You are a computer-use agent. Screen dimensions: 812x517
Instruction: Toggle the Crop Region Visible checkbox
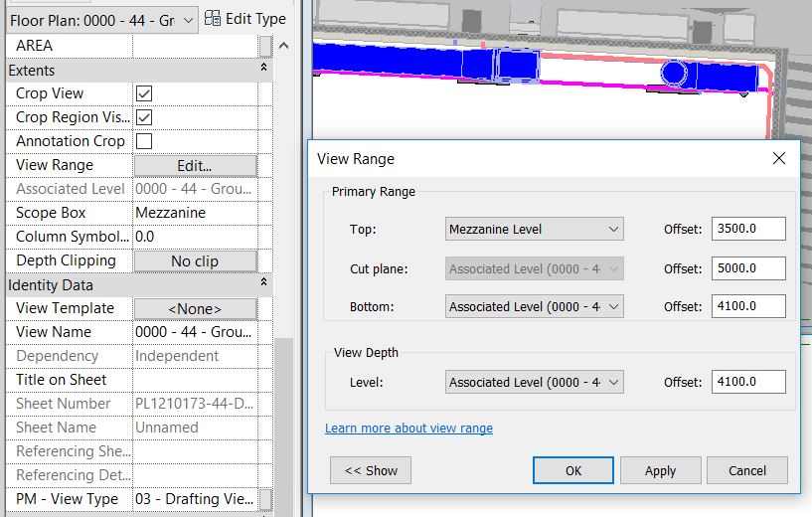(x=144, y=117)
